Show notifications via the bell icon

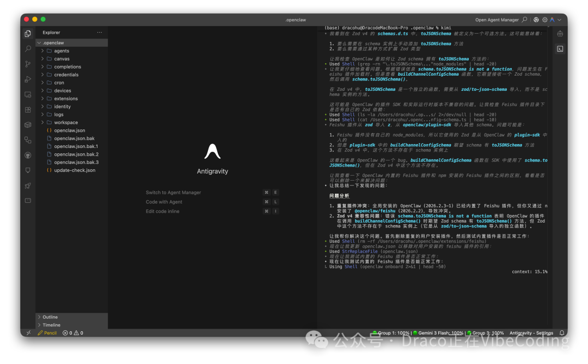pyautogui.click(x=562, y=333)
